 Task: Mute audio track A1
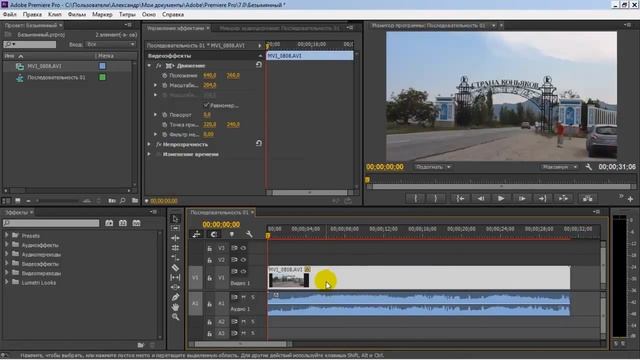(x=244, y=297)
